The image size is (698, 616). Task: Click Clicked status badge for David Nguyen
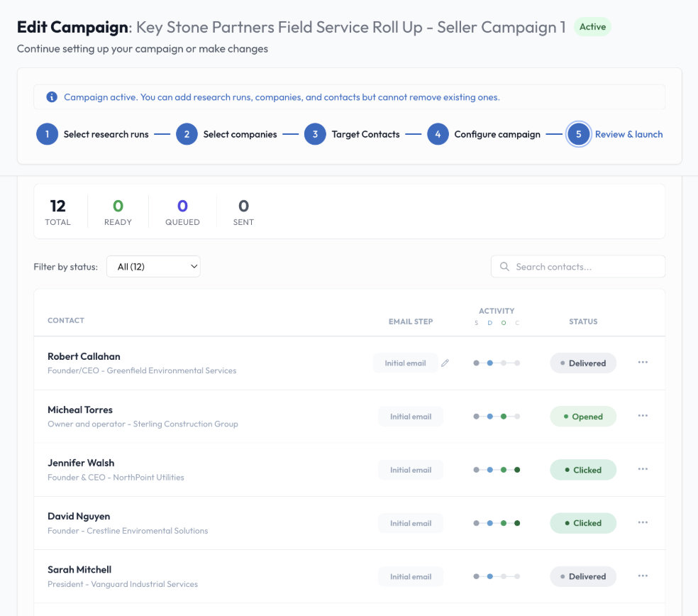tap(583, 523)
